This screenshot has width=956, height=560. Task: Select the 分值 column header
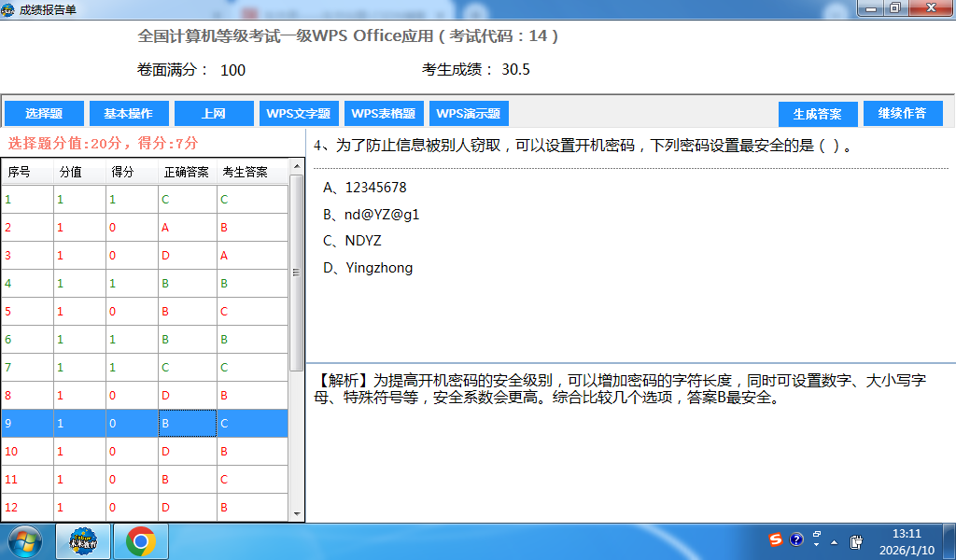click(80, 172)
